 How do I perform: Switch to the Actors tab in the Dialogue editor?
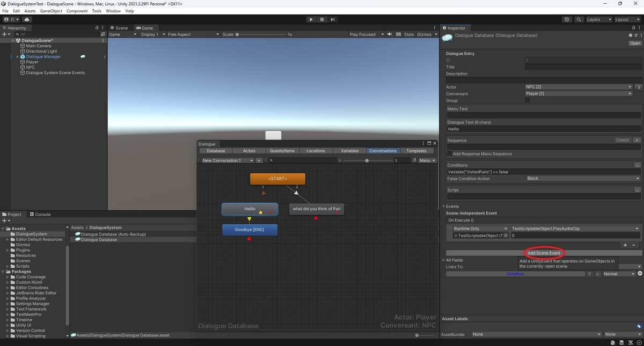249,151
